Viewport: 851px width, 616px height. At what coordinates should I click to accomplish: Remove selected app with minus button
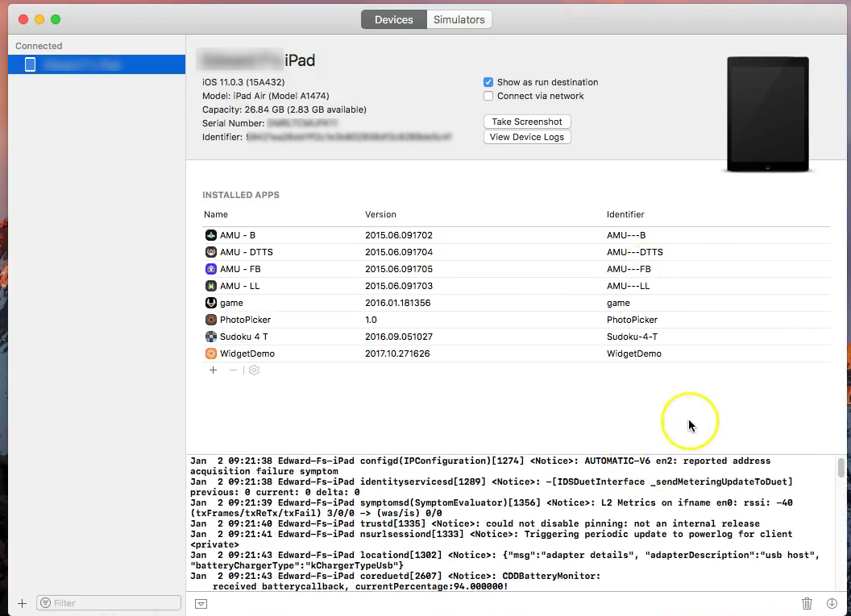[233, 370]
